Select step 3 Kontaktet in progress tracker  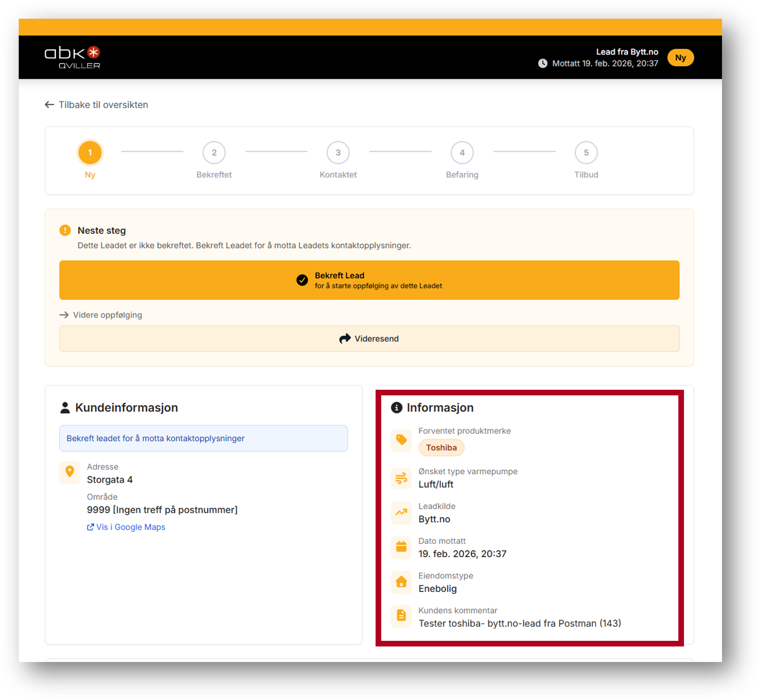point(338,153)
